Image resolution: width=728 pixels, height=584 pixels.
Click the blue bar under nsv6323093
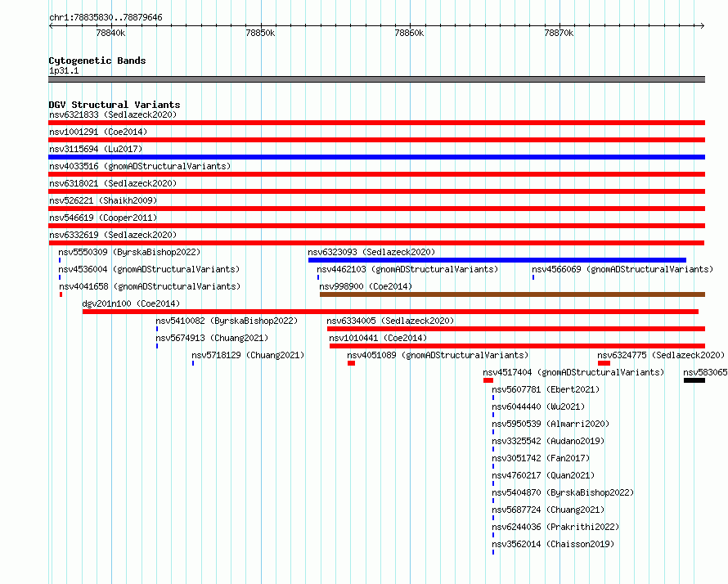pos(497,260)
